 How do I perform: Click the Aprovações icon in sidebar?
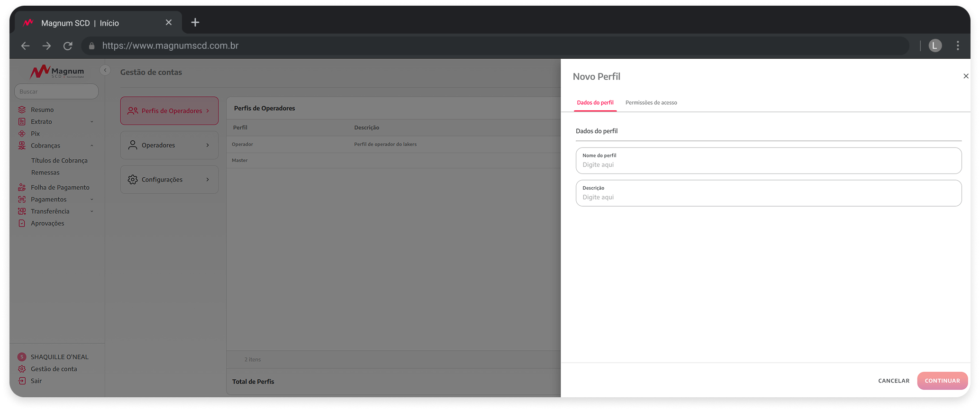[x=22, y=223]
